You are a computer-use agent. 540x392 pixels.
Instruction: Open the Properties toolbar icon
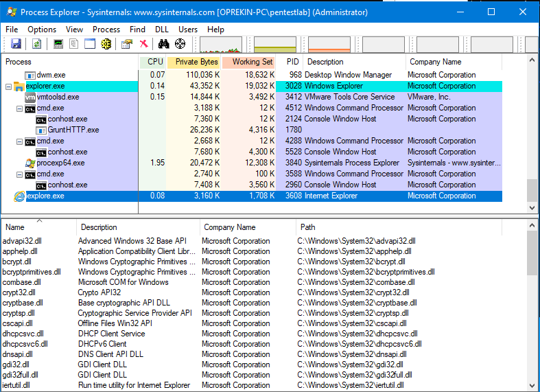tap(126, 44)
